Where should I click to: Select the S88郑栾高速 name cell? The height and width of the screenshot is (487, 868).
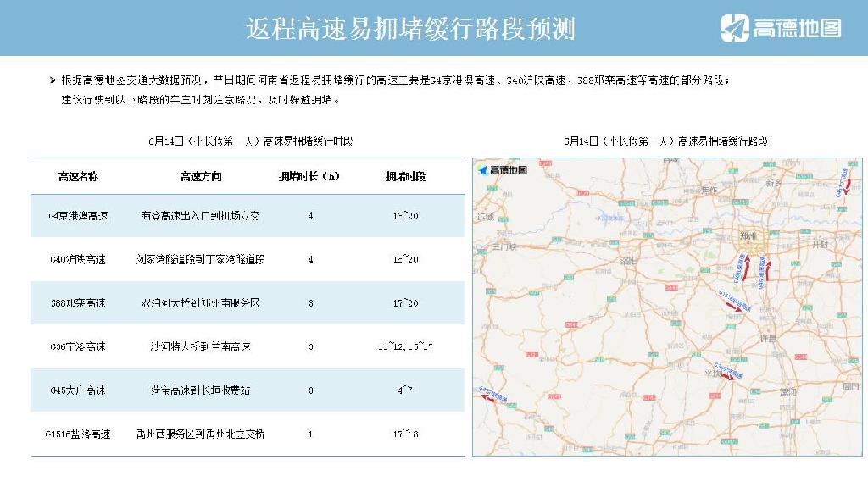click(x=78, y=303)
